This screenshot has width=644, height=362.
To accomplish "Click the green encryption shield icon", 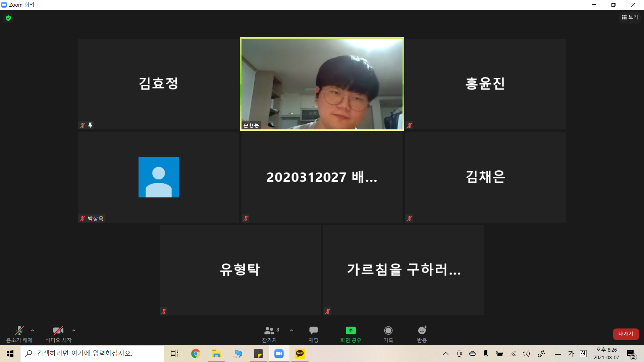I will click(8, 18).
